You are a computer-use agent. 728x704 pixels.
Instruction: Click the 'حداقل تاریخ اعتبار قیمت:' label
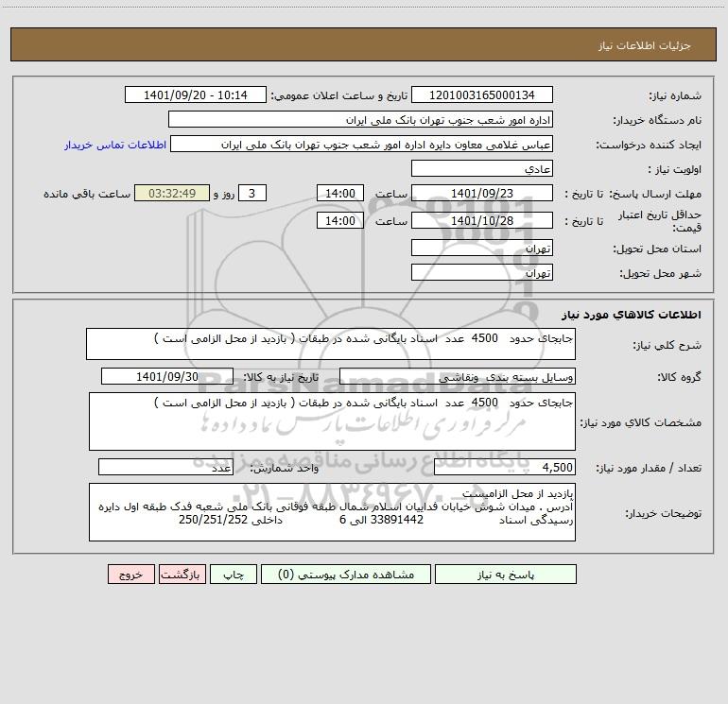pyautogui.click(x=659, y=221)
